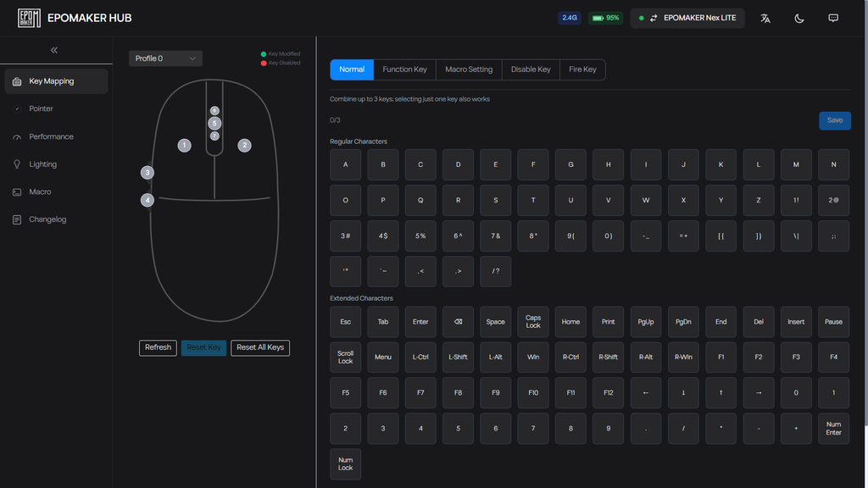Screen dimensions: 868x488
Task: Collapse the sidebar with double chevron icon
Action: point(54,50)
